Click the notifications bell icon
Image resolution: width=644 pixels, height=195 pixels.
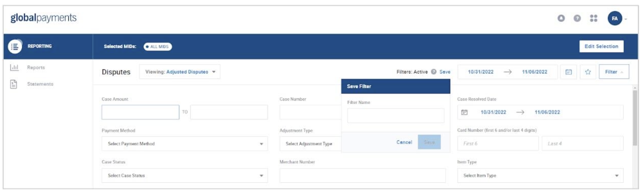[561, 18]
